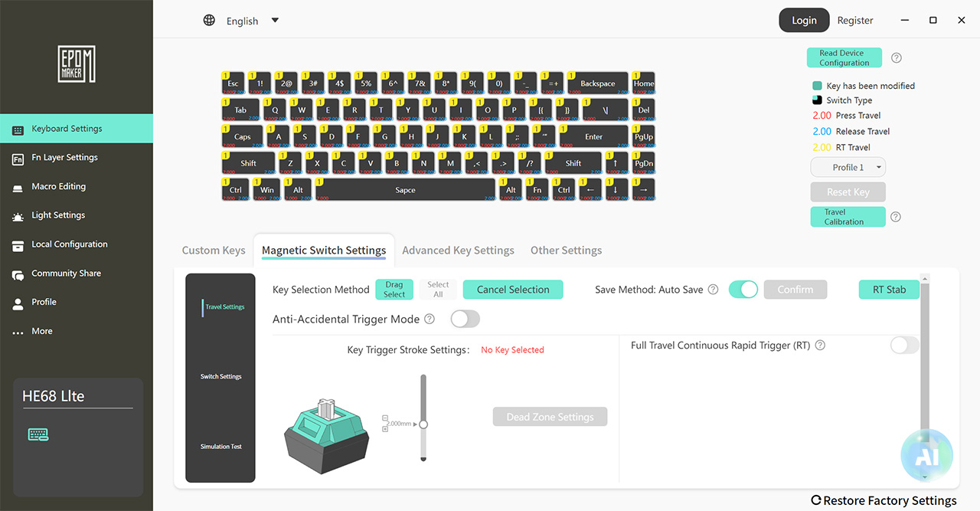The width and height of the screenshot is (980, 511).
Task: Switch to the Advanced Key Settings tab
Action: point(458,251)
